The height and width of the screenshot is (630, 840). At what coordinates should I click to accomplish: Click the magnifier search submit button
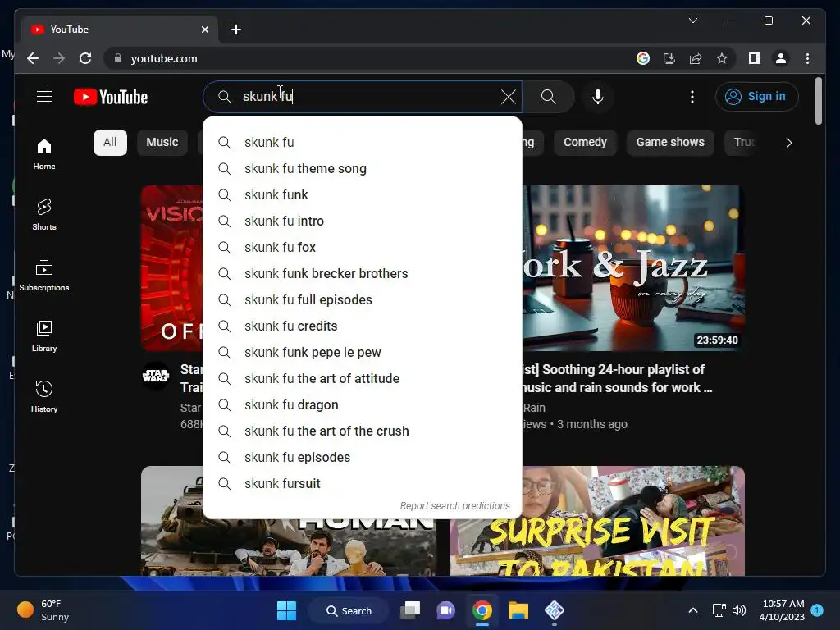tap(548, 97)
